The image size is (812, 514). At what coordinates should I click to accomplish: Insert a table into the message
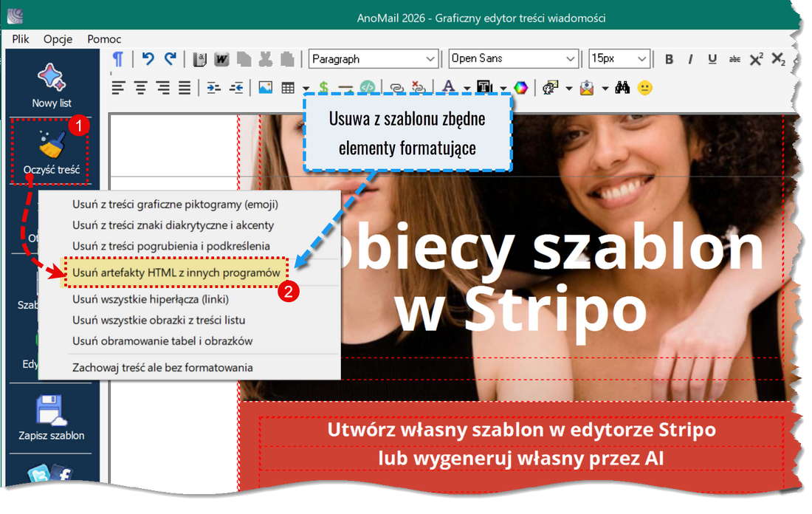click(x=288, y=88)
